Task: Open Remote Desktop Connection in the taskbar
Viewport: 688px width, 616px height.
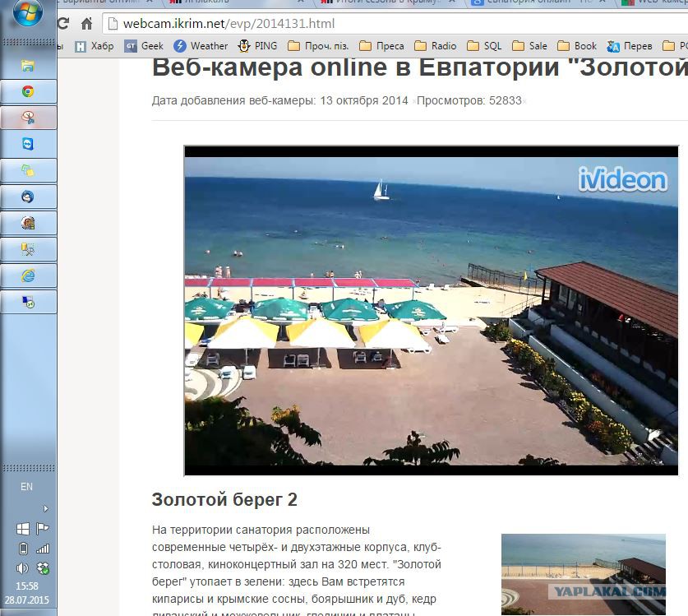Action: click(x=28, y=302)
